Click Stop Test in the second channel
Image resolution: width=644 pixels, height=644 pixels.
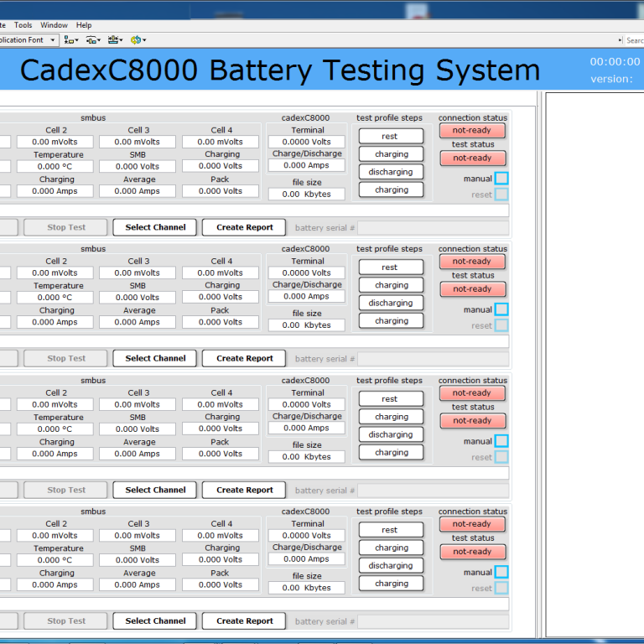click(65, 358)
